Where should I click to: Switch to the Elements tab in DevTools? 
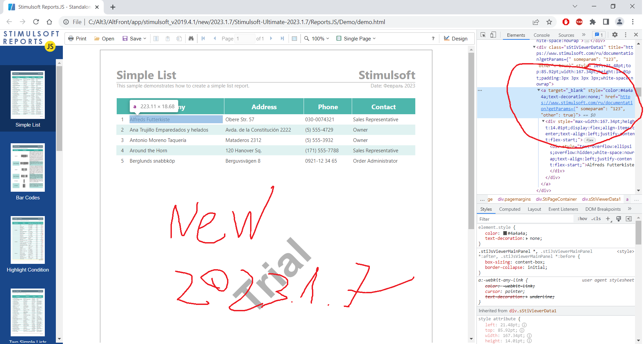pyautogui.click(x=516, y=35)
